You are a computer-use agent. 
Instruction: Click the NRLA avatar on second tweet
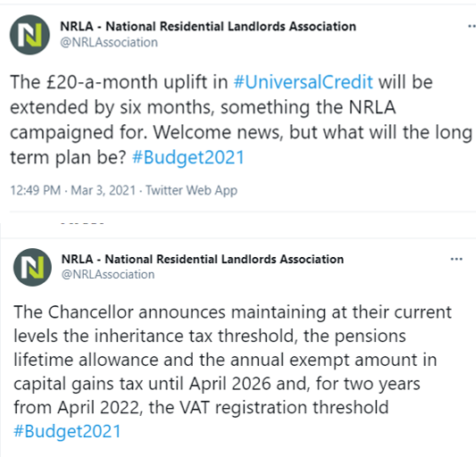click(x=32, y=267)
